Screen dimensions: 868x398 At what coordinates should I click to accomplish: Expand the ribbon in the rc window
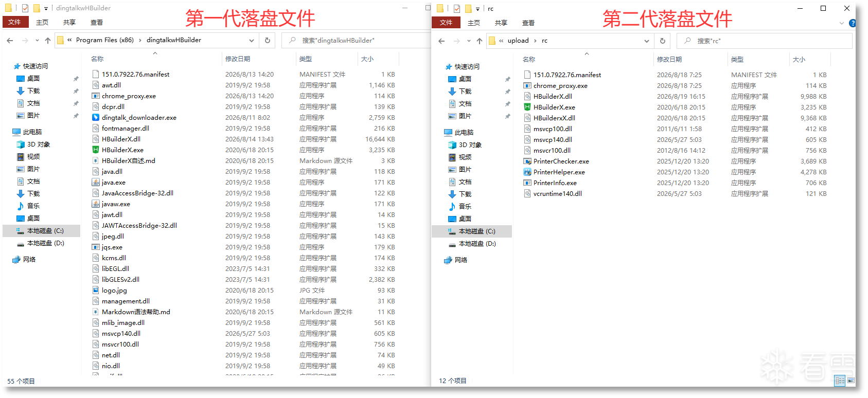pyautogui.click(x=842, y=23)
